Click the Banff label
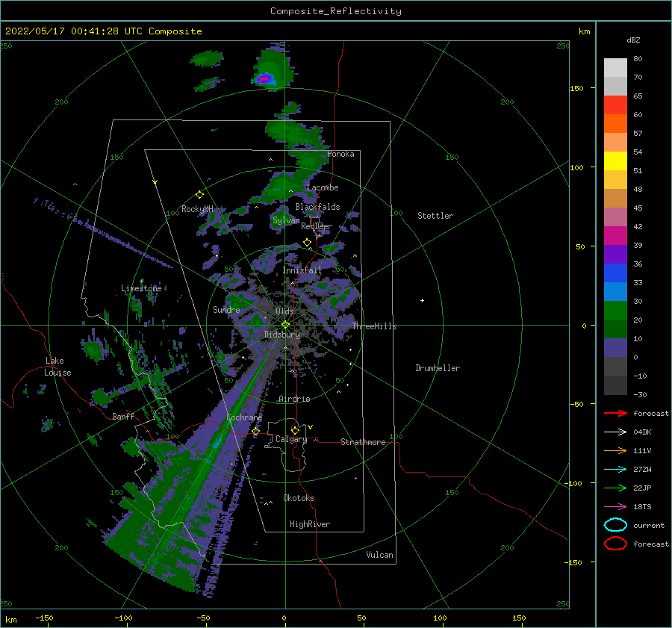The width and height of the screenshot is (672, 628). 123,416
